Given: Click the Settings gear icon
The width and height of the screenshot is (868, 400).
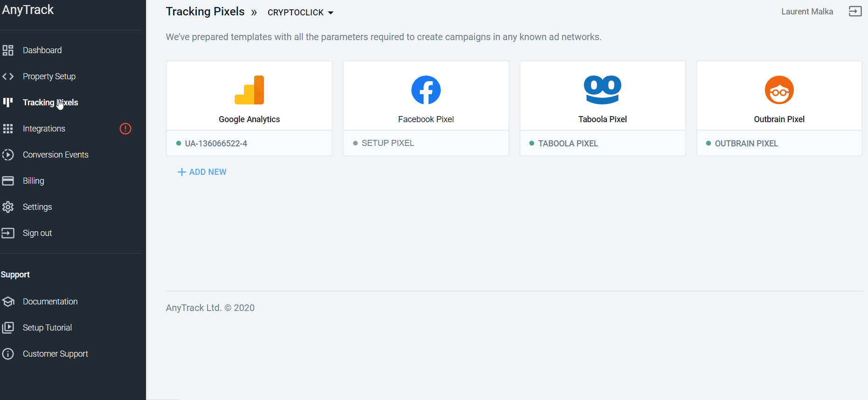Looking at the screenshot, I should [x=8, y=207].
